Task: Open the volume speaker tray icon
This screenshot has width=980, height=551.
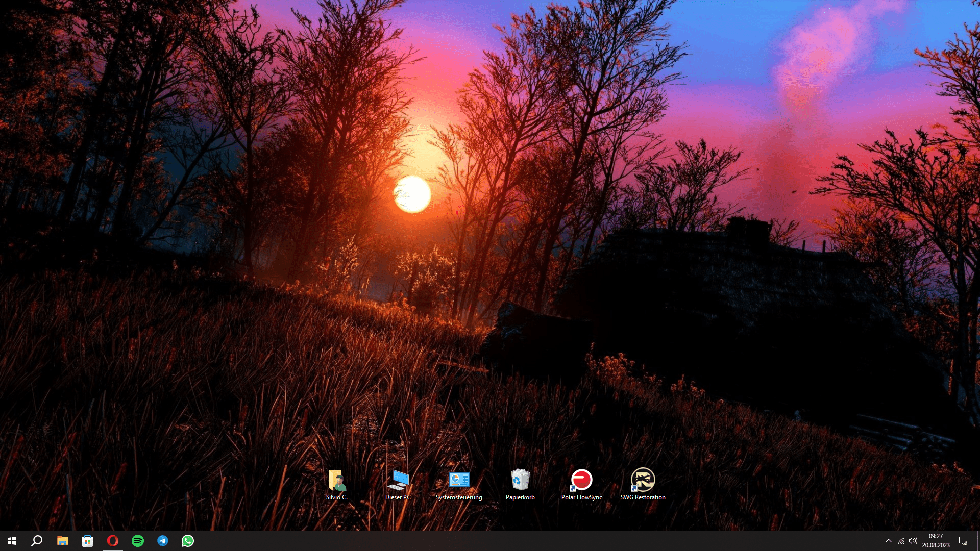Action: pyautogui.click(x=913, y=541)
